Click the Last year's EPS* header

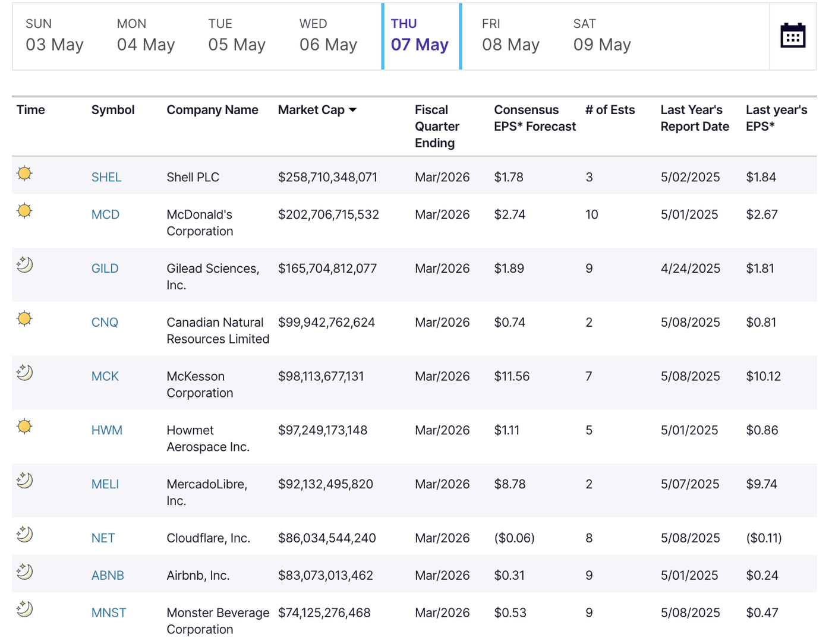[x=777, y=118]
